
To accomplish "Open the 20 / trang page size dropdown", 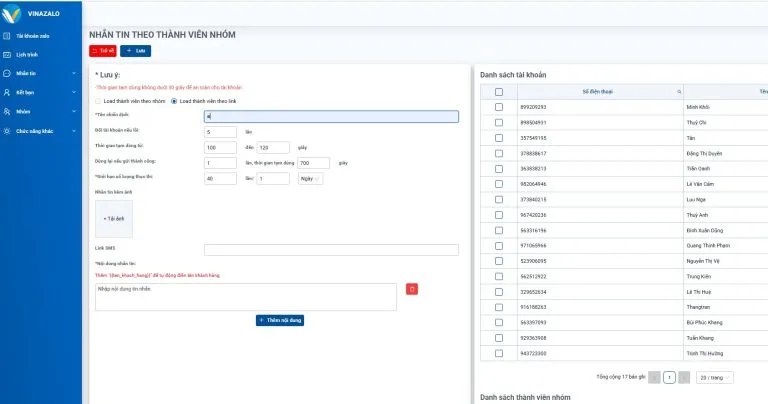I will 714,377.
